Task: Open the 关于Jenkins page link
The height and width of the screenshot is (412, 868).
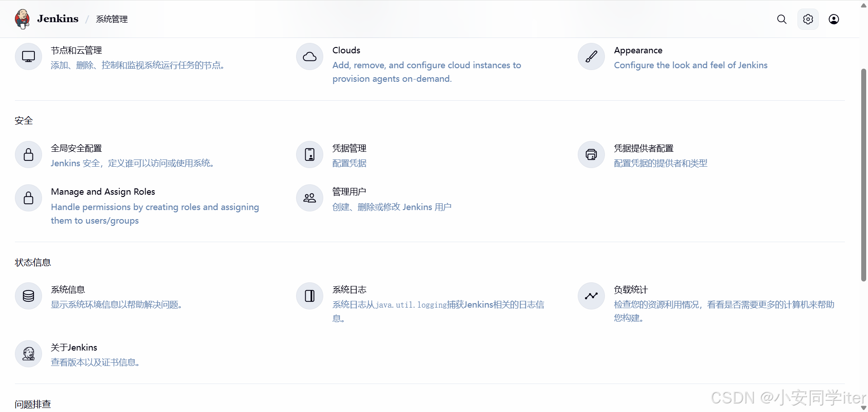Action: (x=74, y=347)
